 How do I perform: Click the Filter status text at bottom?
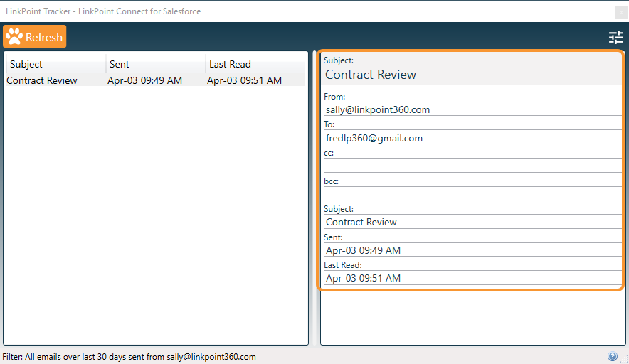[x=129, y=357]
